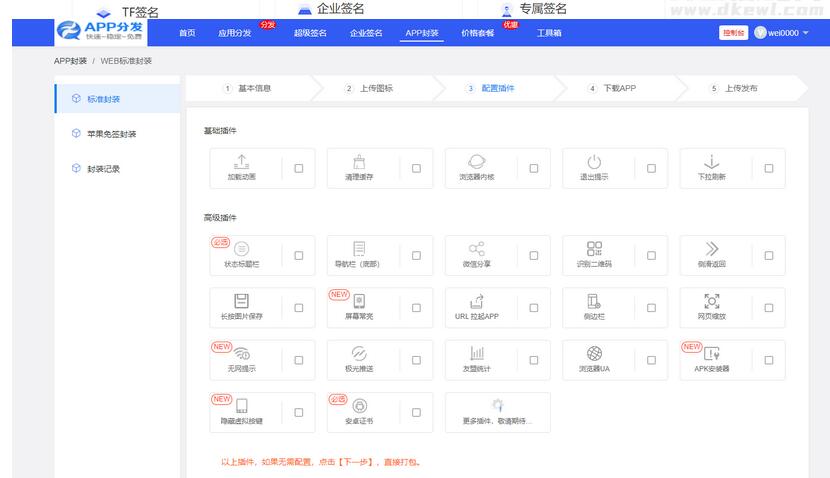Click the 清理缓存 trash icon
This screenshot has height=478, width=830.
click(x=359, y=162)
